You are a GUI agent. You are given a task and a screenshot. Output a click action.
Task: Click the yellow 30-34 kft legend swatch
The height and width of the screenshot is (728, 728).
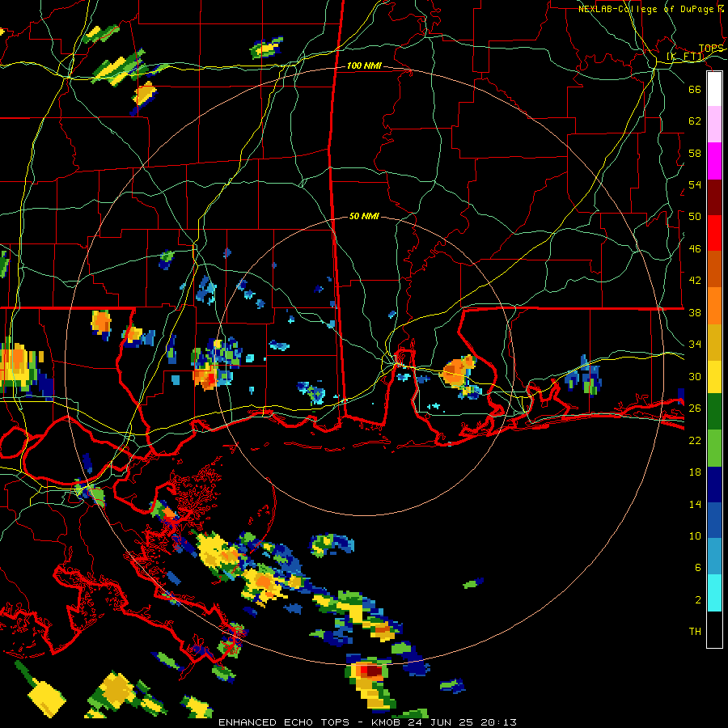click(714, 377)
